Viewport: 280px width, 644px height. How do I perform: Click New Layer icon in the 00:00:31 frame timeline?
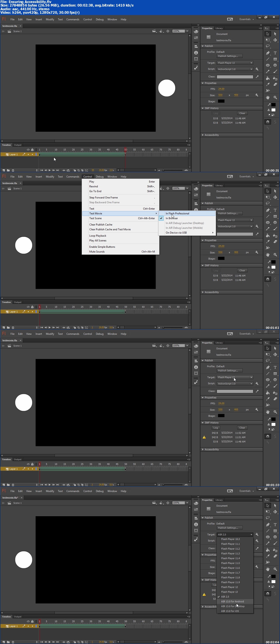[x=3, y=170]
